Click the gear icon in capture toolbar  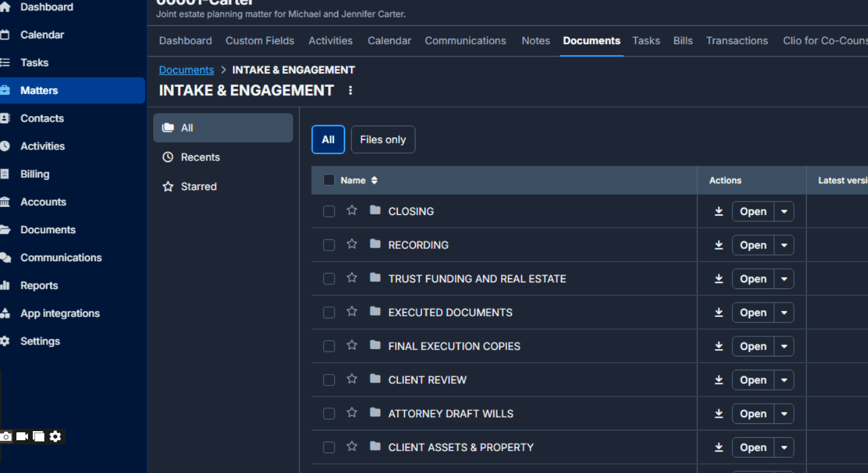tap(55, 437)
